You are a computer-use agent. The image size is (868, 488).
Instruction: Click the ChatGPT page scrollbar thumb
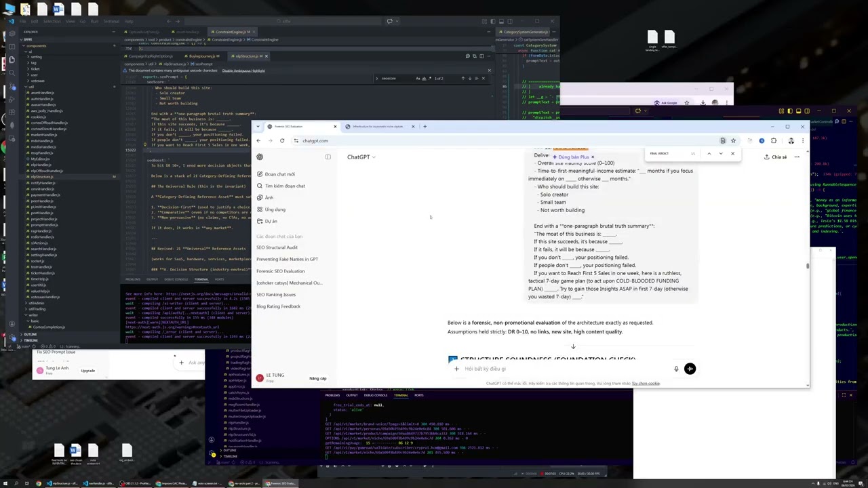point(807,266)
